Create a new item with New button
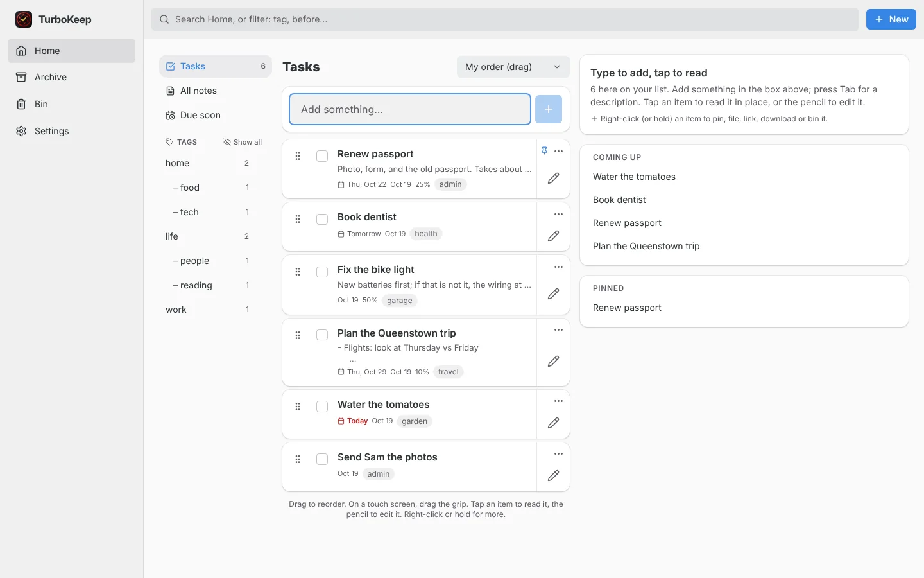 coord(891,19)
